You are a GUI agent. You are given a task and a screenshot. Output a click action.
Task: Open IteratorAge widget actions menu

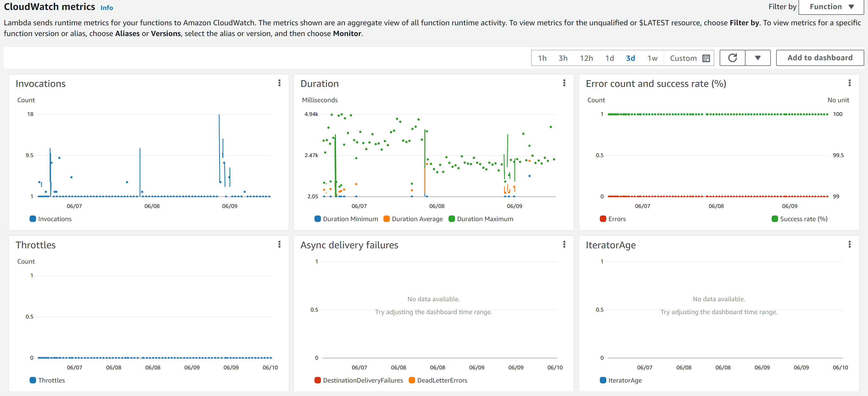click(x=849, y=245)
